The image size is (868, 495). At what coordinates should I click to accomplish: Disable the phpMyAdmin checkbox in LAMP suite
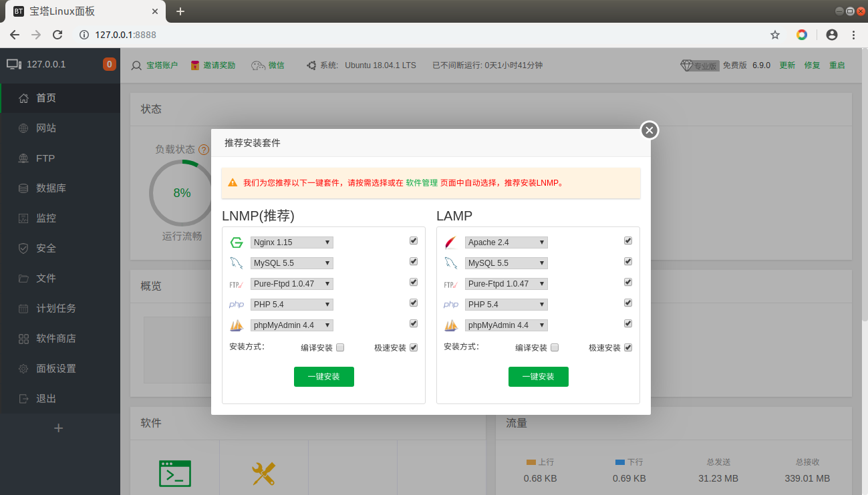coord(627,323)
